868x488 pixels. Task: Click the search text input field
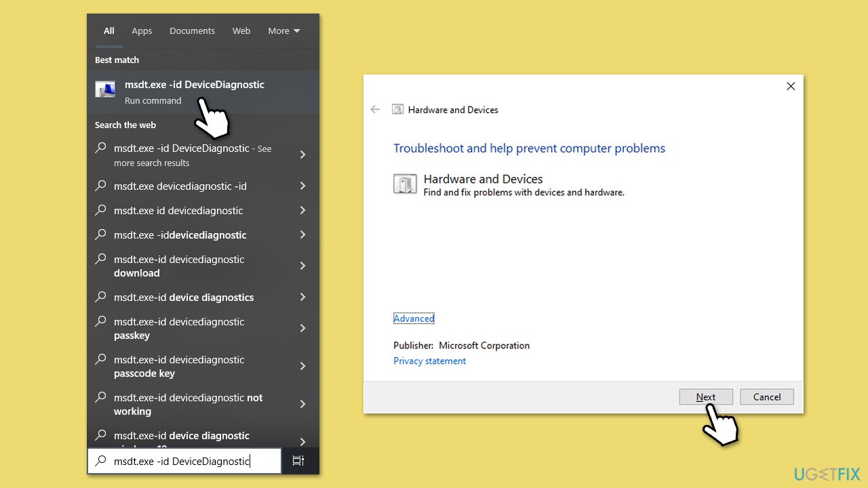(x=184, y=461)
